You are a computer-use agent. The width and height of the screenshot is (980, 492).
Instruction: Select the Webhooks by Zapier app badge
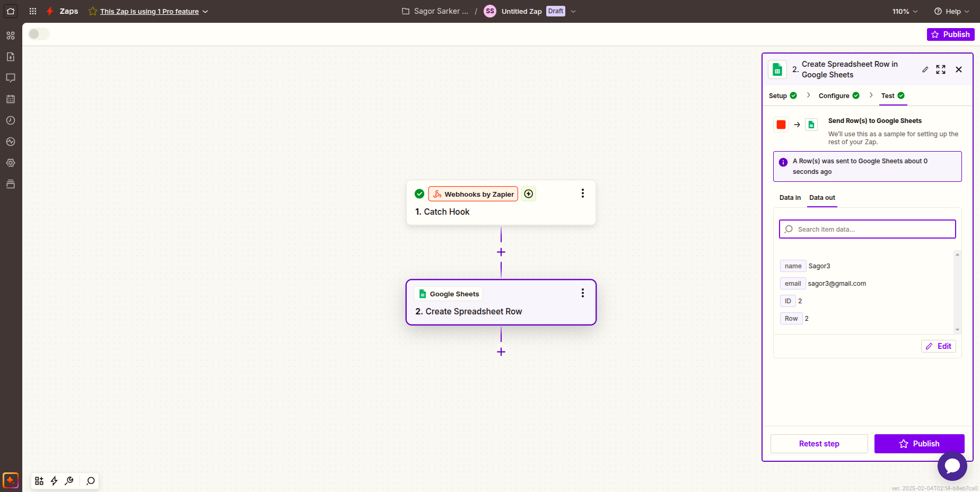coord(473,194)
